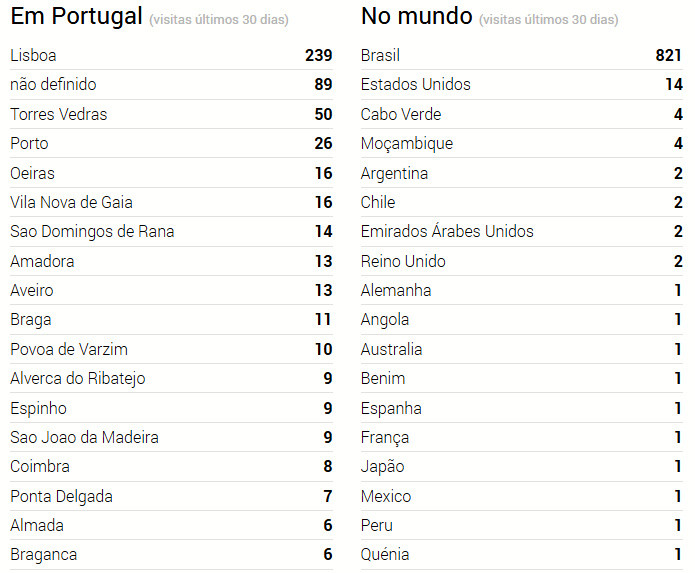The image size is (695, 573).
Task: Select Ponta Delgada in the list
Action: point(61,497)
